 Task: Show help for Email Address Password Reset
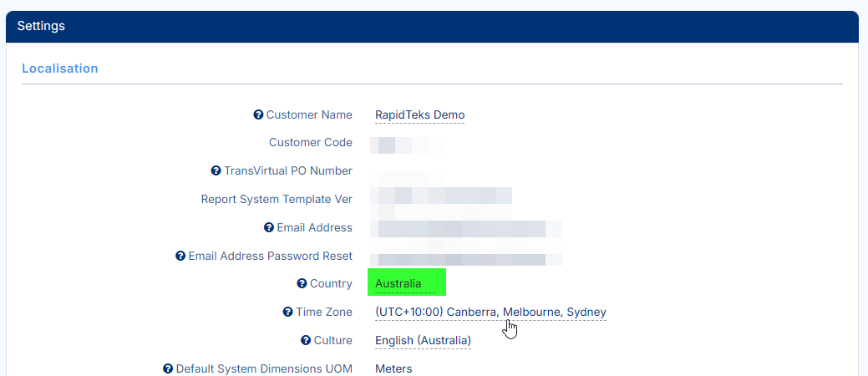180,257
